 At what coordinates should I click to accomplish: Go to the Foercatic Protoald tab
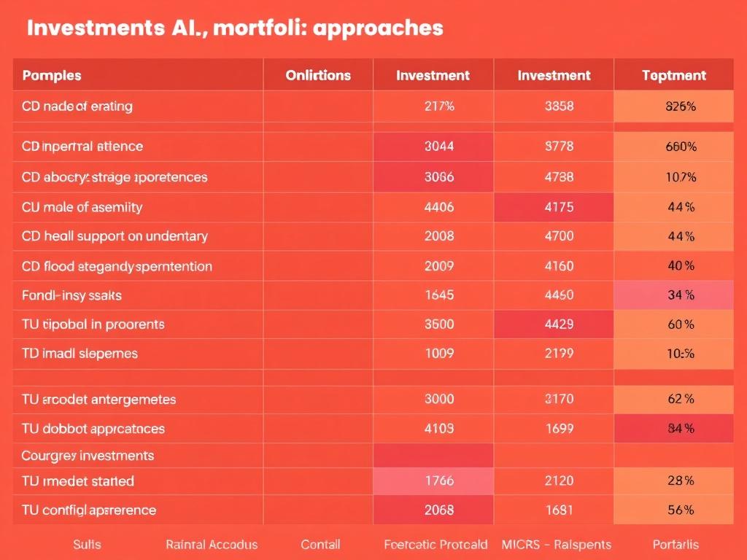(x=436, y=545)
